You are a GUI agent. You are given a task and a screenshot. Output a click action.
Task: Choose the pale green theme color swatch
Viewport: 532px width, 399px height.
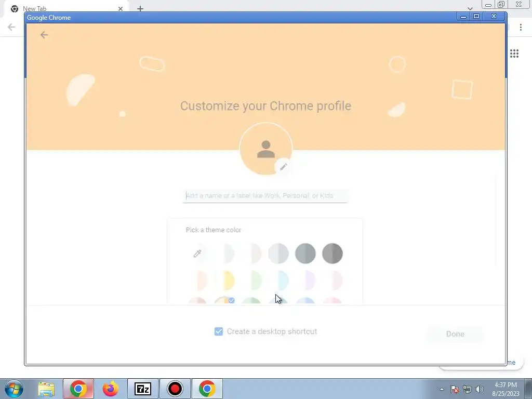click(251, 281)
